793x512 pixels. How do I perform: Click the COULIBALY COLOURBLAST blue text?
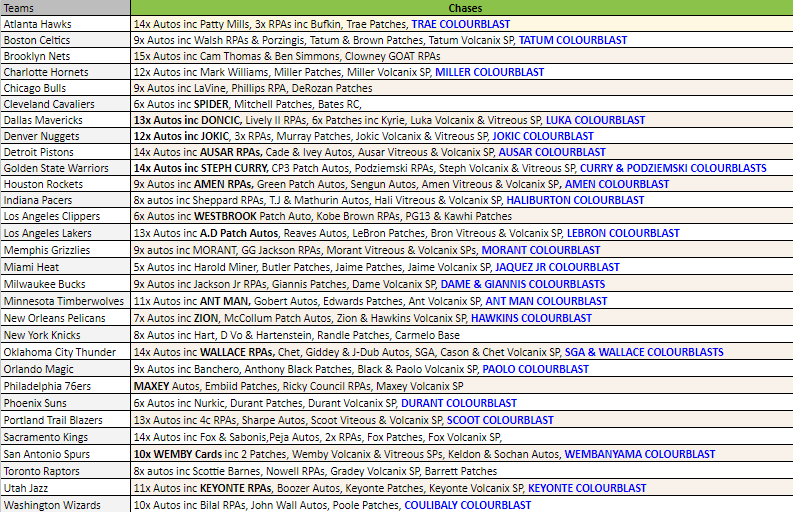(x=467, y=505)
